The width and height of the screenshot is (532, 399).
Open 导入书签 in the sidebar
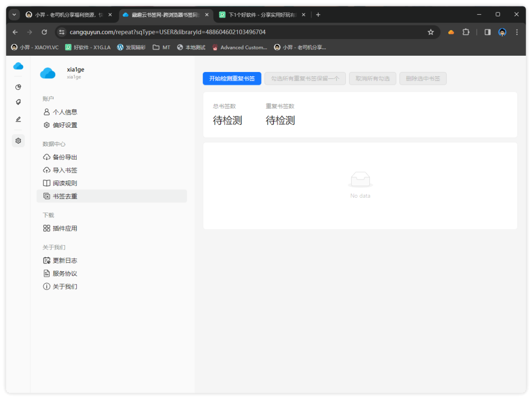click(65, 170)
